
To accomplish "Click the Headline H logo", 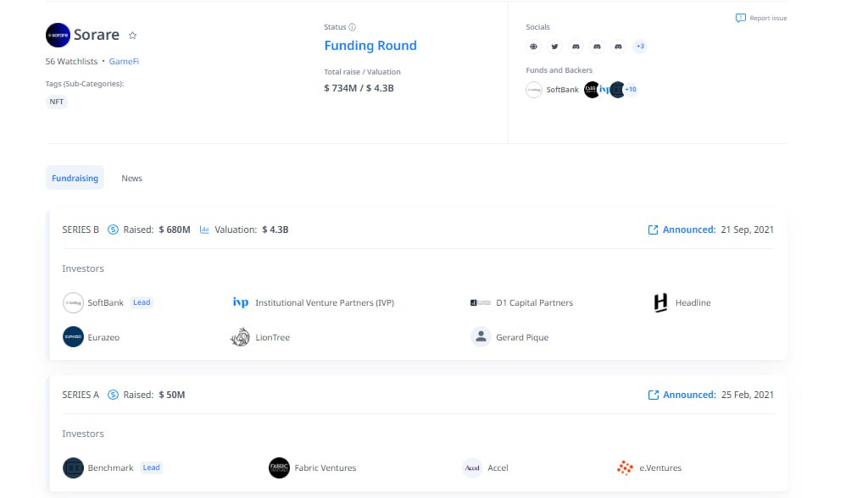I will point(660,302).
